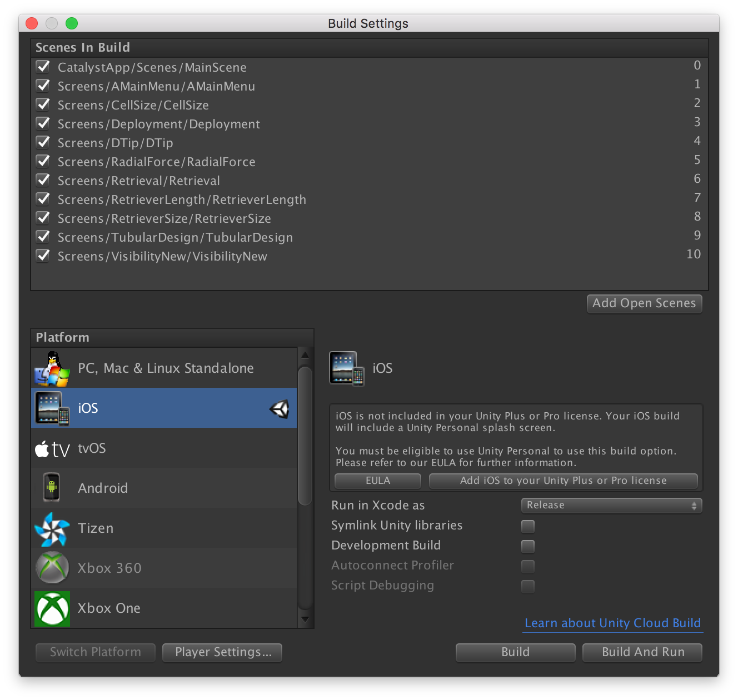Enable Development Build checkbox
Viewport: 738px width, 700px height.
[x=528, y=546]
